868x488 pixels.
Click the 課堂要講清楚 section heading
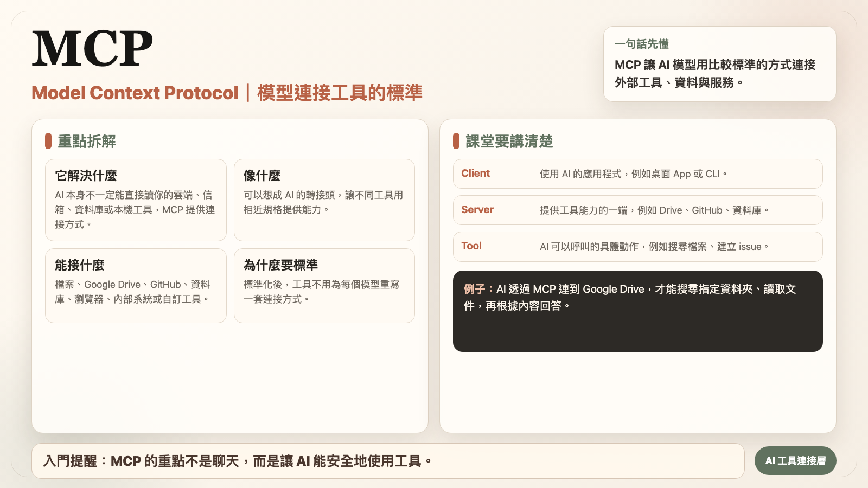coord(509,142)
